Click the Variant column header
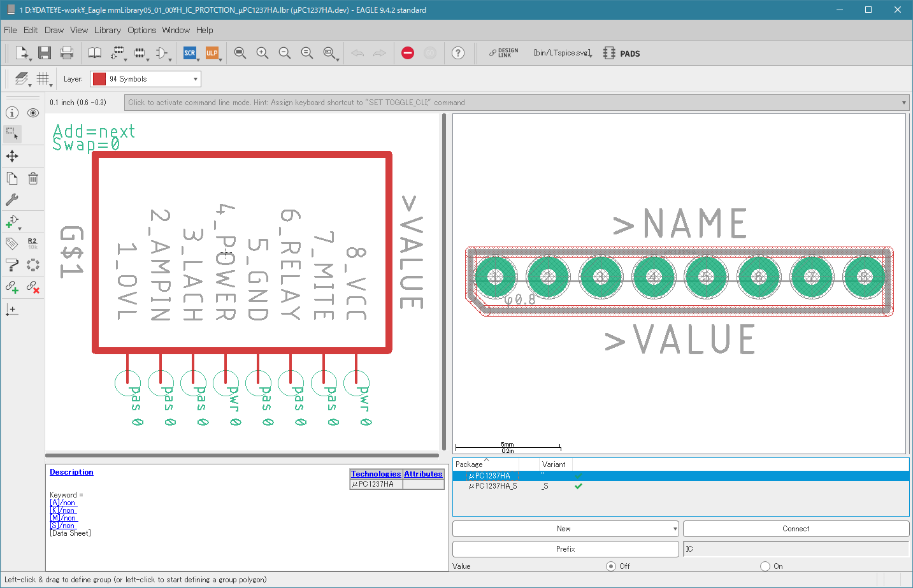913x588 pixels. tap(555, 464)
